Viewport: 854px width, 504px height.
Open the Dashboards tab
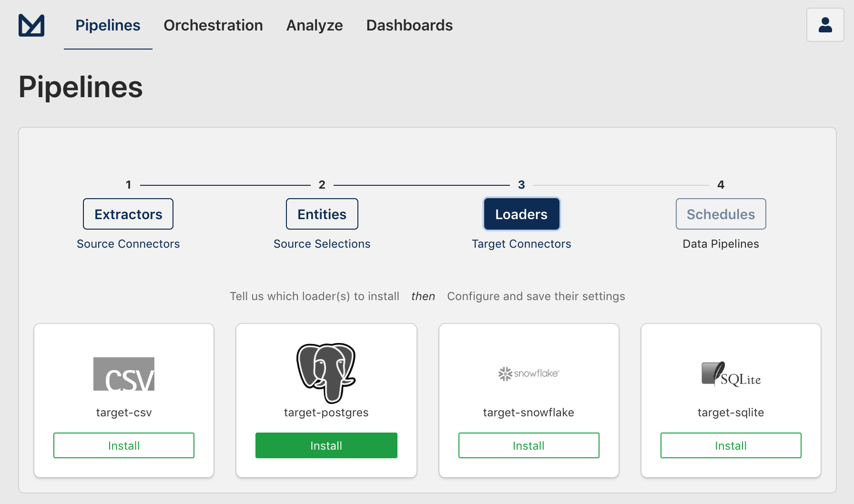tap(409, 25)
